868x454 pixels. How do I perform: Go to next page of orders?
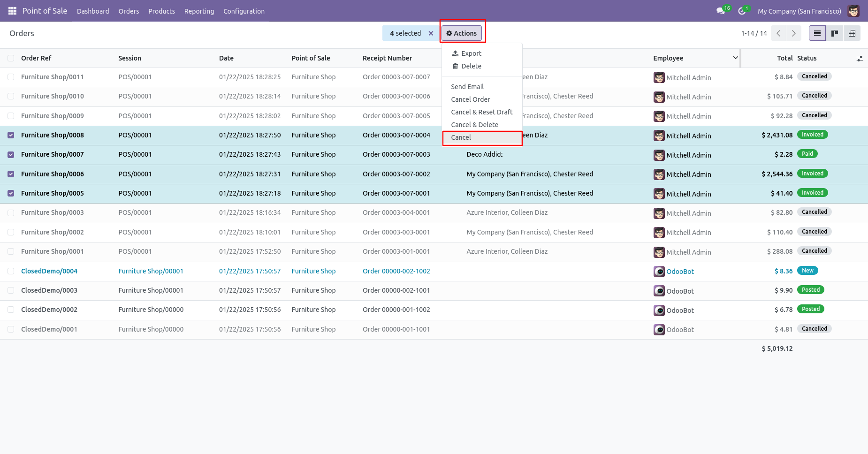point(794,33)
